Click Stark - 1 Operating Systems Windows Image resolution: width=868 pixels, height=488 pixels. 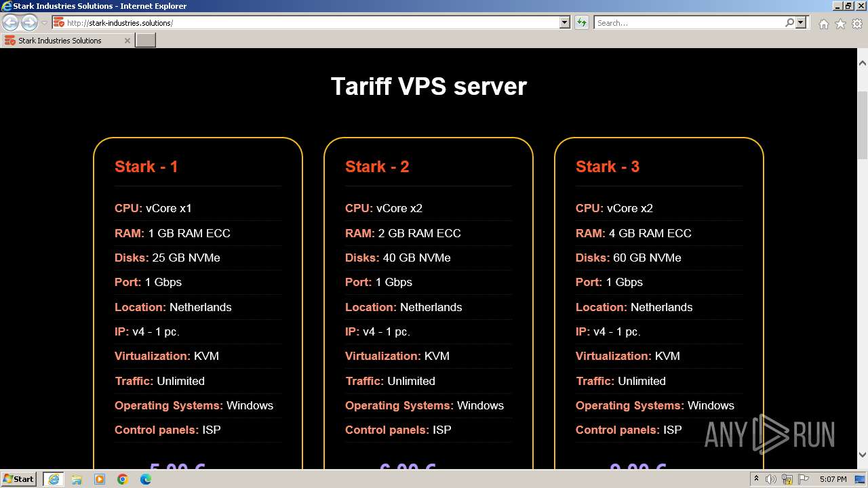coord(194,405)
